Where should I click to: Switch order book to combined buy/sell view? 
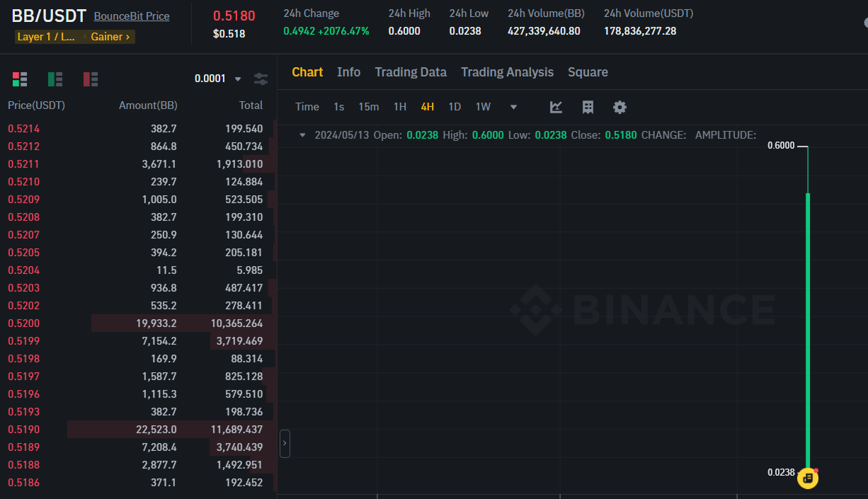pyautogui.click(x=20, y=79)
